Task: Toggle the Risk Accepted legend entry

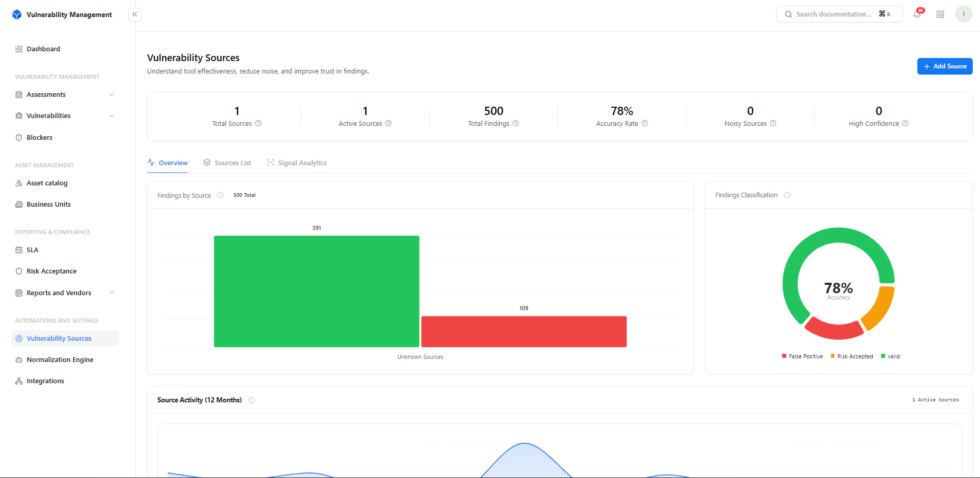Action: 852,356
